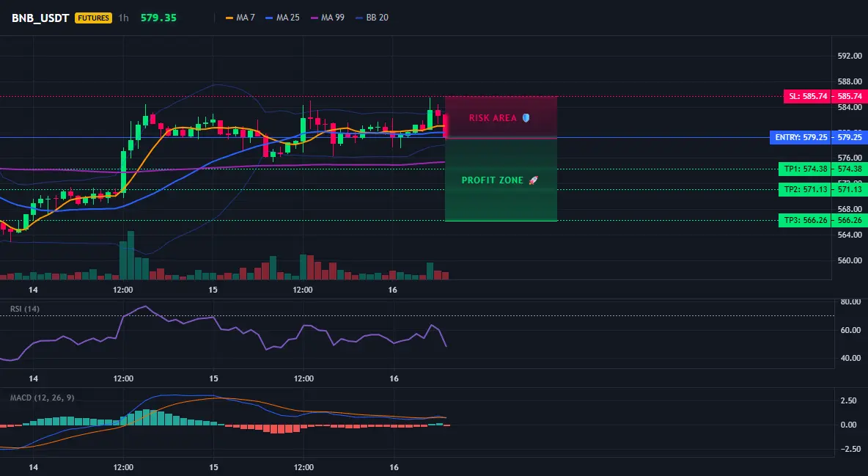
Task: Click the 588.00 price axis label
Action: [850, 81]
